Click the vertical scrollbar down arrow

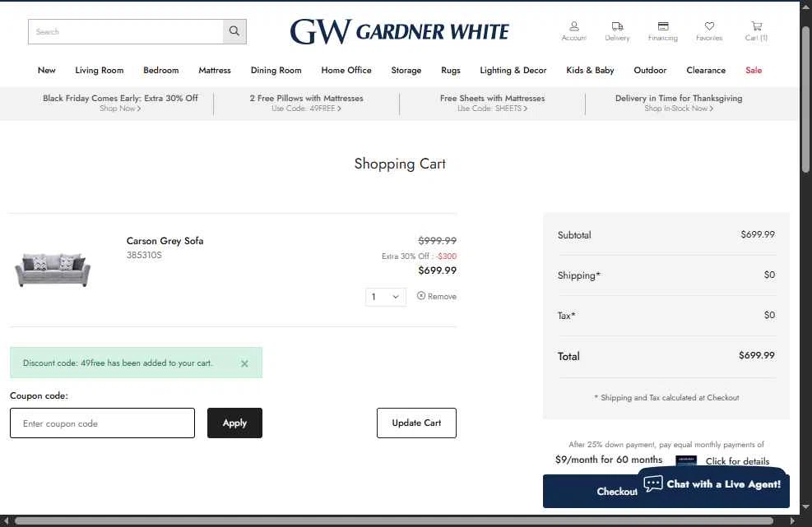(x=805, y=506)
